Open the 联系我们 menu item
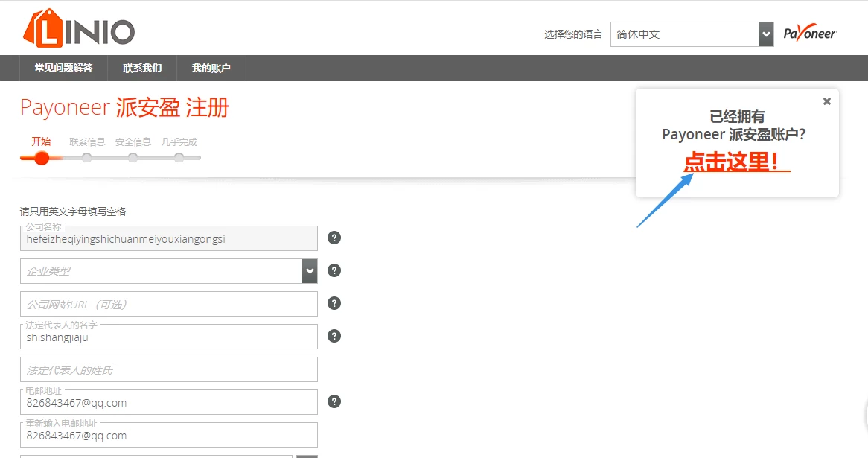The height and width of the screenshot is (458, 868). click(142, 68)
